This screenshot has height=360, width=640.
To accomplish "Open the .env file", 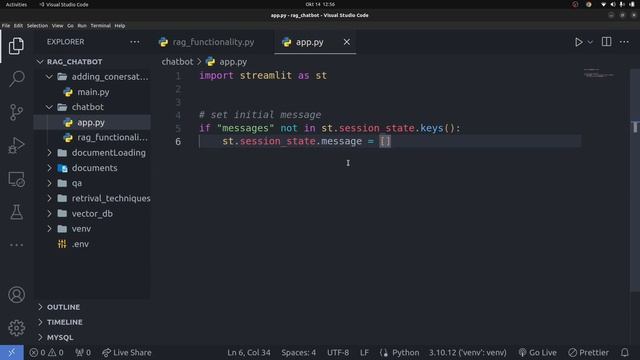I will coord(92,244).
